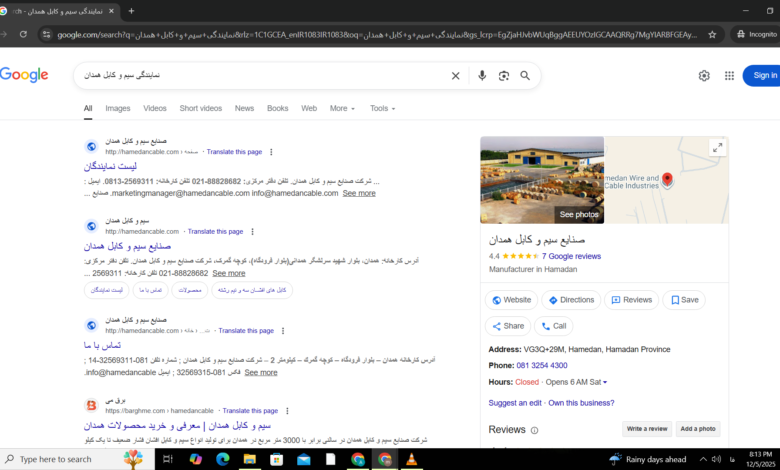Open Microsoft Store from taskbar
This screenshot has height=470, width=780.
[x=277, y=459]
